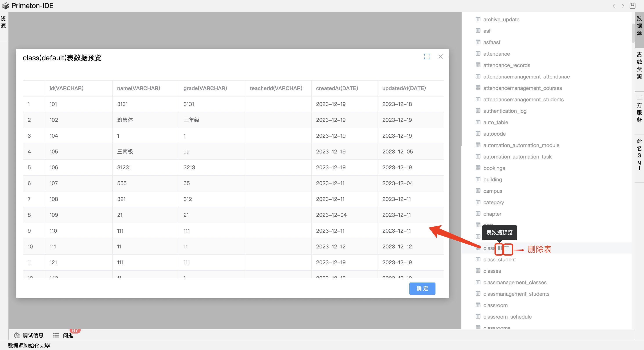The image size is (644, 350).
Task: Click the save icon in title bar
Action: coord(633,5)
